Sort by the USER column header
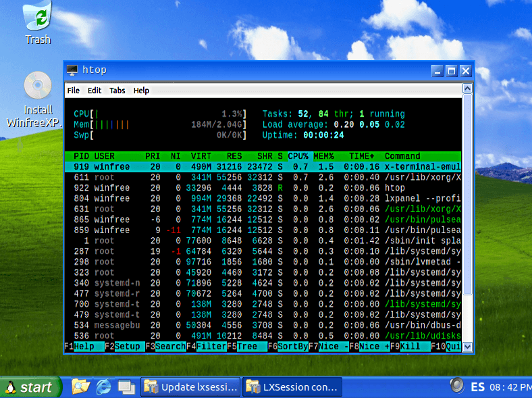The image size is (532, 398). click(104, 156)
